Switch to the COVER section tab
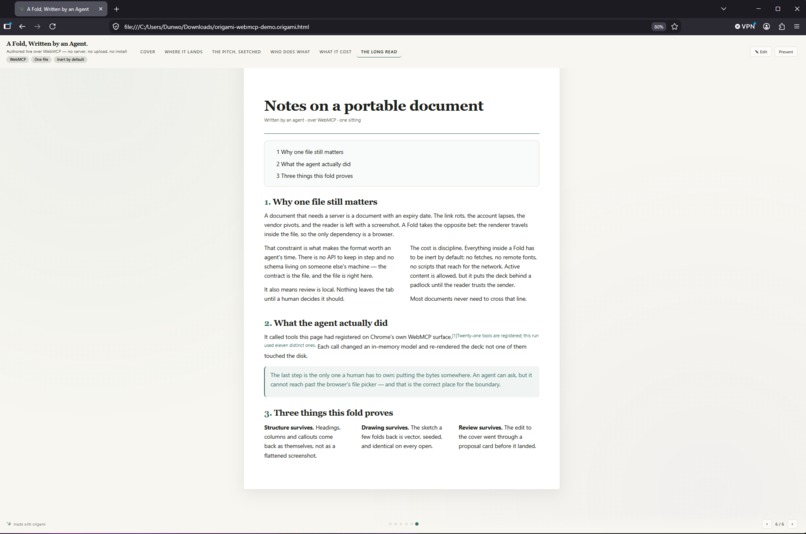This screenshot has height=534, width=806. click(148, 52)
